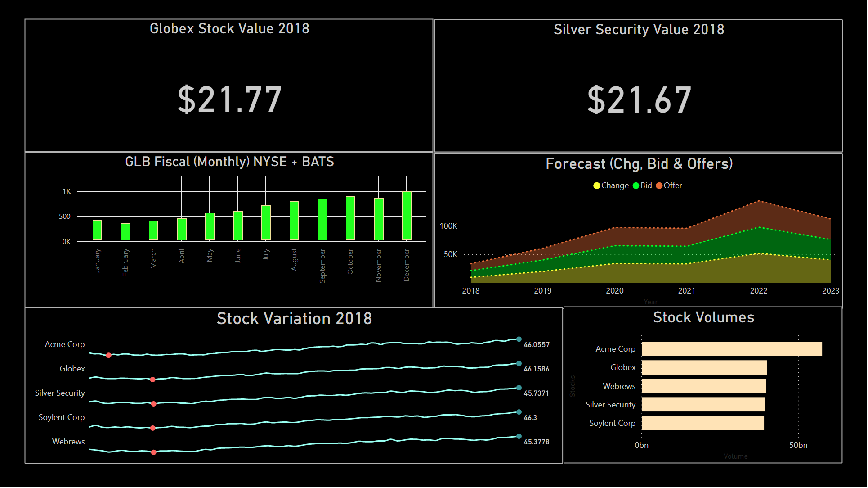Click the teal end-point marker on Webrews sparkline
Image resolution: width=868 pixels, height=488 pixels.
coord(519,436)
